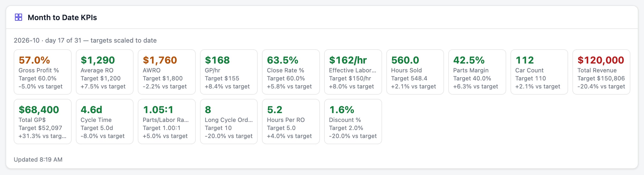Click 'Target 1.00:1' text
The image size is (644, 175).
[162, 128]
